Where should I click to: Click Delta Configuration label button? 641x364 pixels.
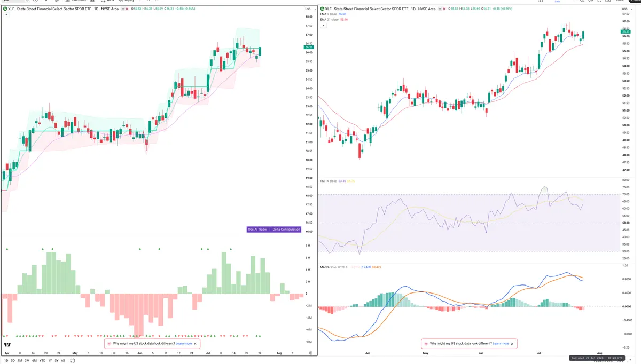[x=286, y=229]
